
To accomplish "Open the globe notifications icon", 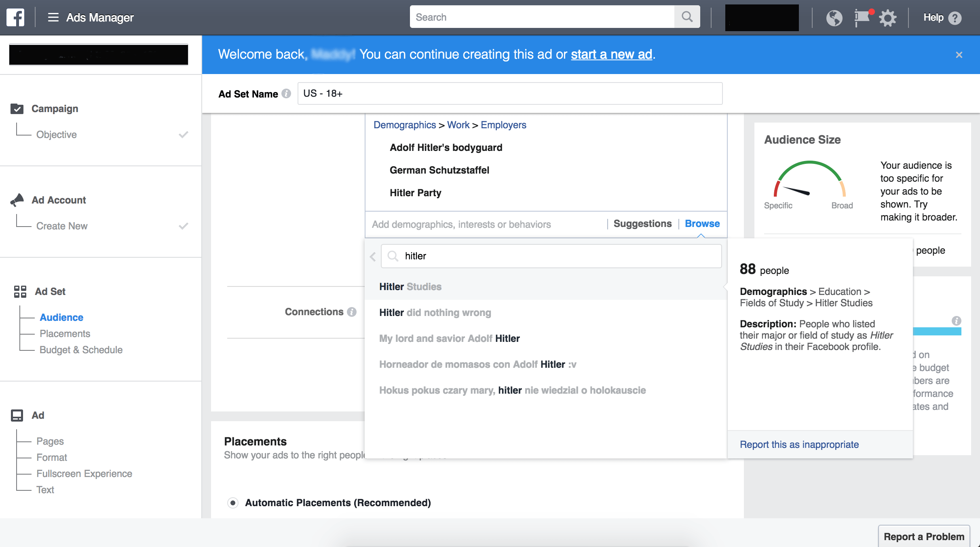I will [835, 18].
